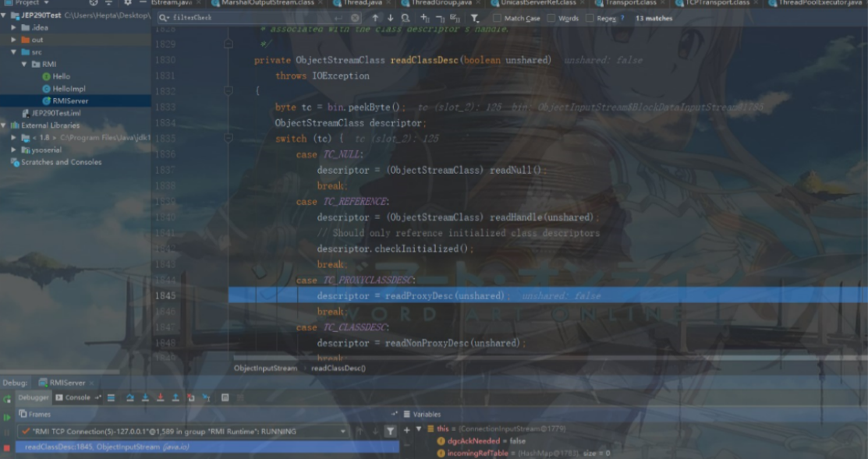Switch to TCPTransport.class tab
868x459 pixels.
pos(717,3)
